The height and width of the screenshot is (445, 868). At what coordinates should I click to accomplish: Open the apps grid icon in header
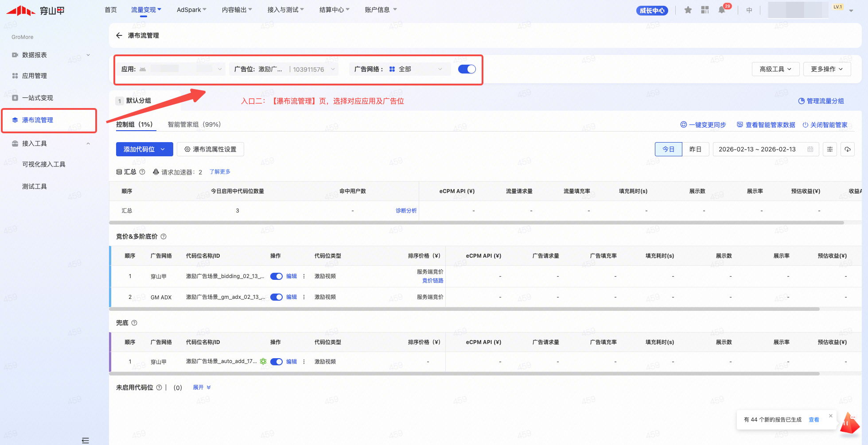705,10
